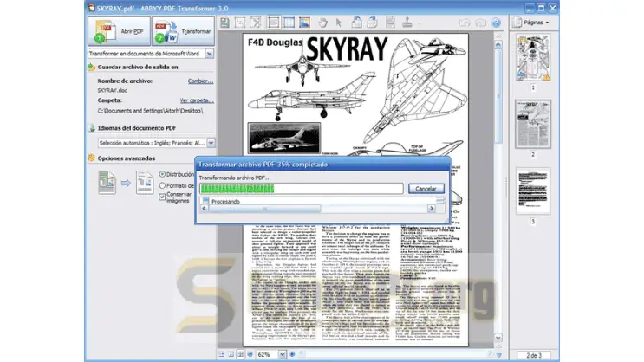Click the Transformar button
The width and height of the screenshot is (644, 362).
click(x=183, y=31)
